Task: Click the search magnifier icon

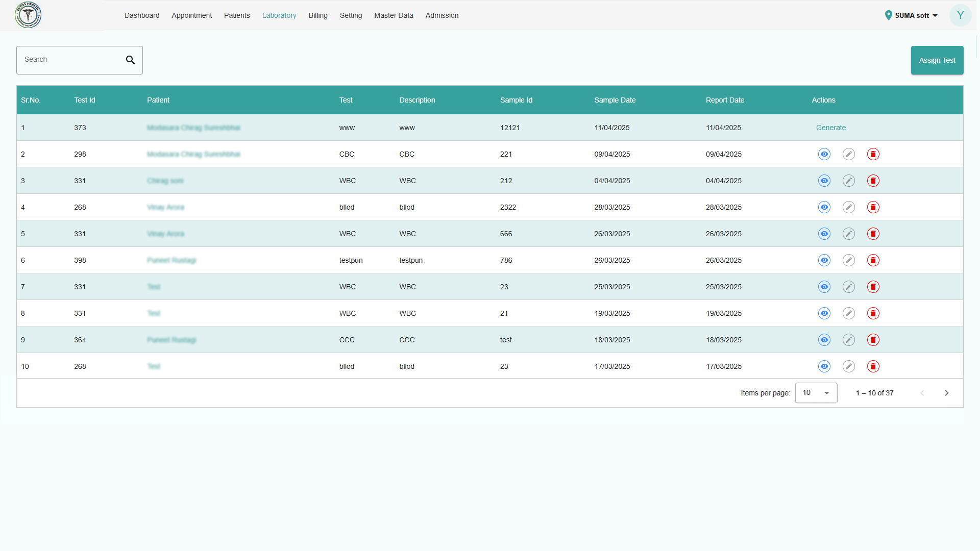Action: pos(130,60)
